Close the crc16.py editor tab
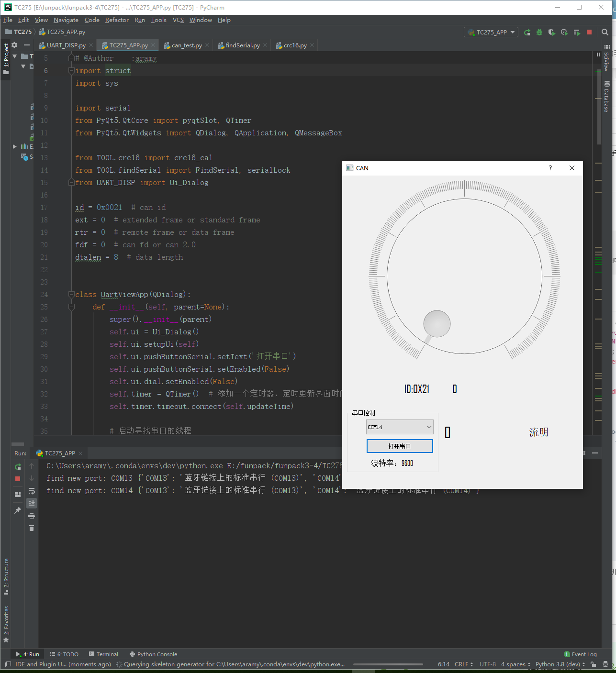The image size is (616, 673). tap(312, 45)
